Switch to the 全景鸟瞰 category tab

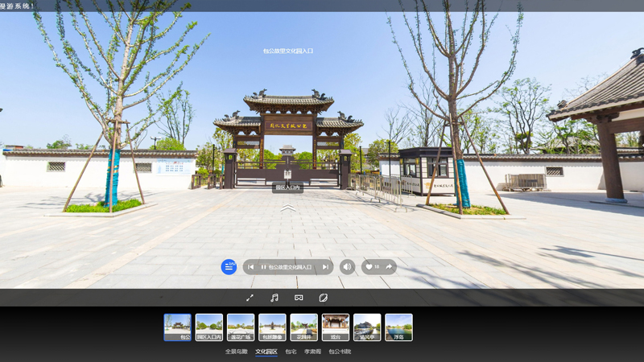pyautogui.click(x=236, y=352)
